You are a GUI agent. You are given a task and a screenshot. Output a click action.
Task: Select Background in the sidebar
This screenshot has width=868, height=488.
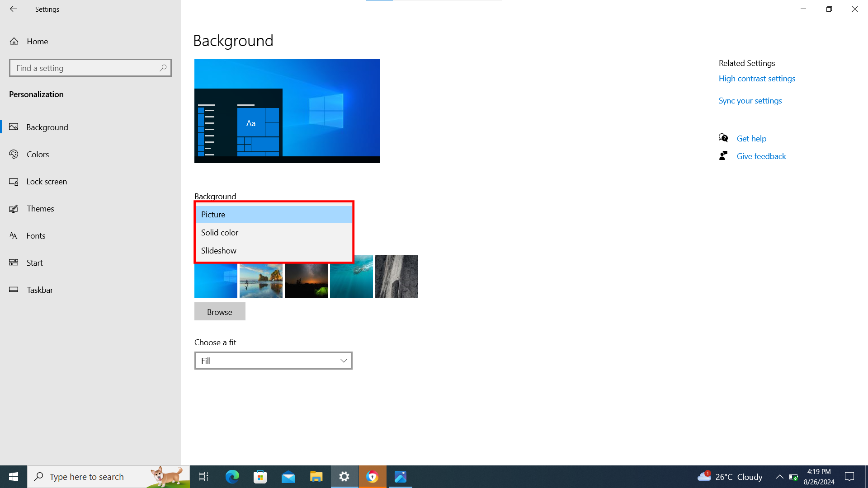point(47,127)
